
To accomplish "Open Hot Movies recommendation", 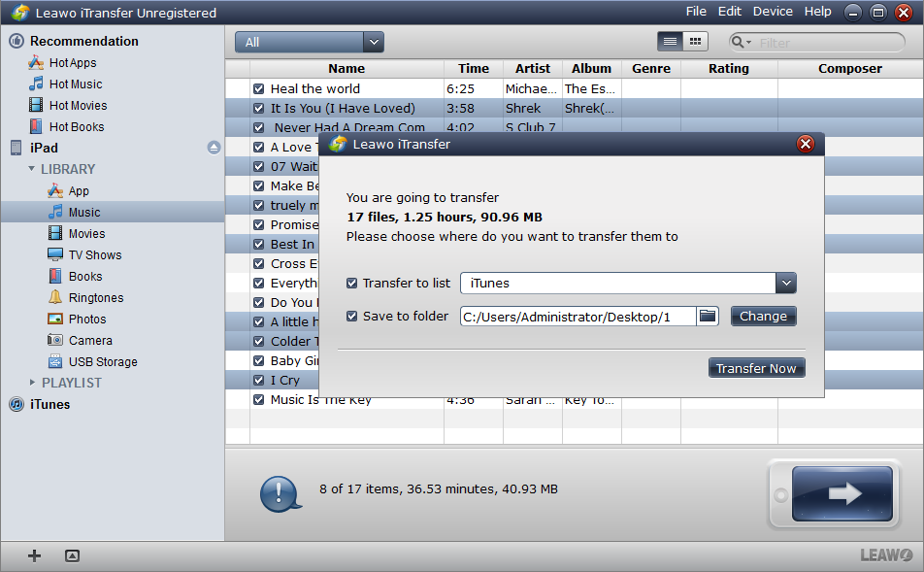I will (78, 106).
